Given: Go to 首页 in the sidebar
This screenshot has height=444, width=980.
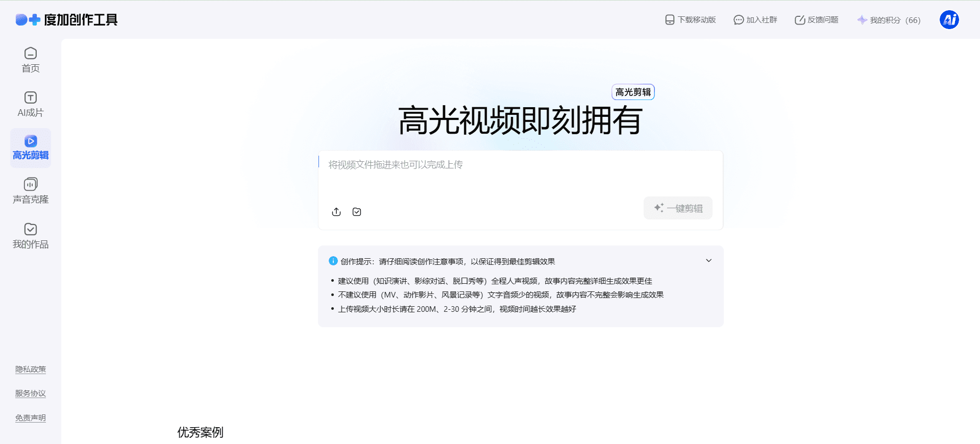Looking at the screenshot, I should 31,60.
